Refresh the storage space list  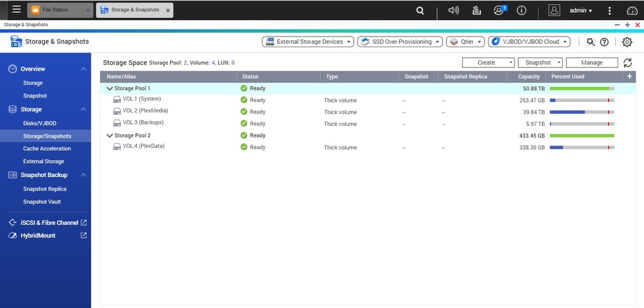(628, 62)
